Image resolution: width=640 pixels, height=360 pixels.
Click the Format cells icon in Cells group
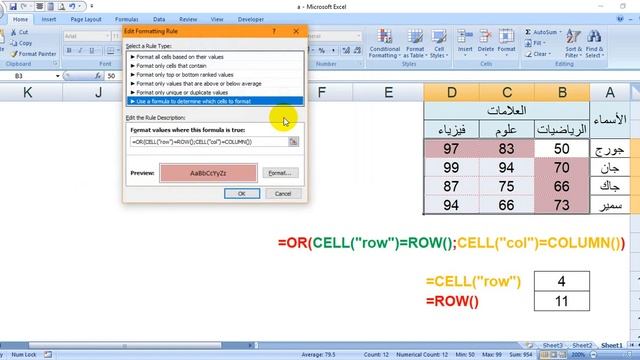(x=506, y=36)
